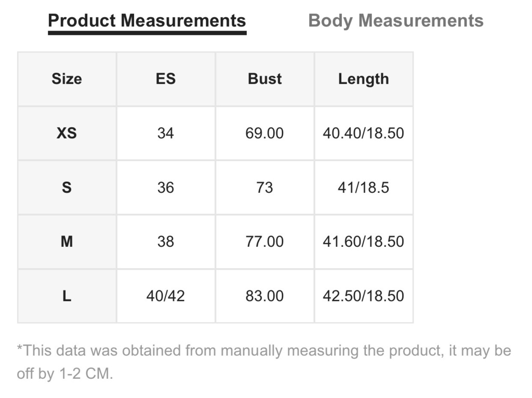Click the Length value 40.40/18.50 cell
532x398 pixels.
(364, 133)
